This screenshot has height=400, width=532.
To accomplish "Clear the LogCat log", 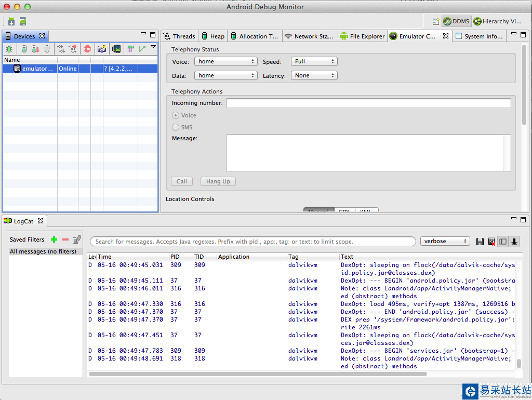I will 491,242.
